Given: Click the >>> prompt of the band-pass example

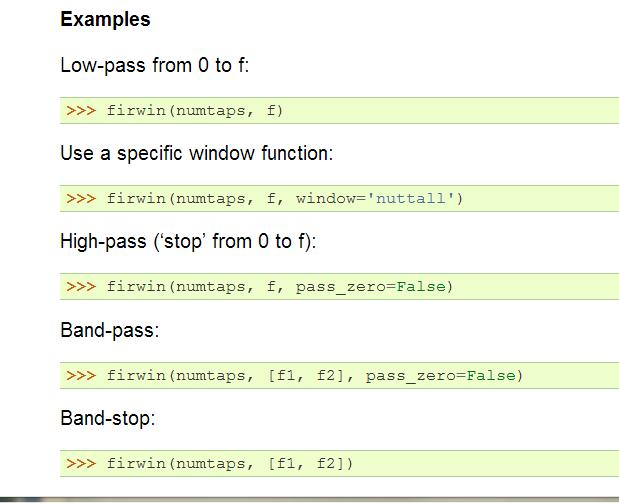Looking at the screenshot, I should [81, 375].
